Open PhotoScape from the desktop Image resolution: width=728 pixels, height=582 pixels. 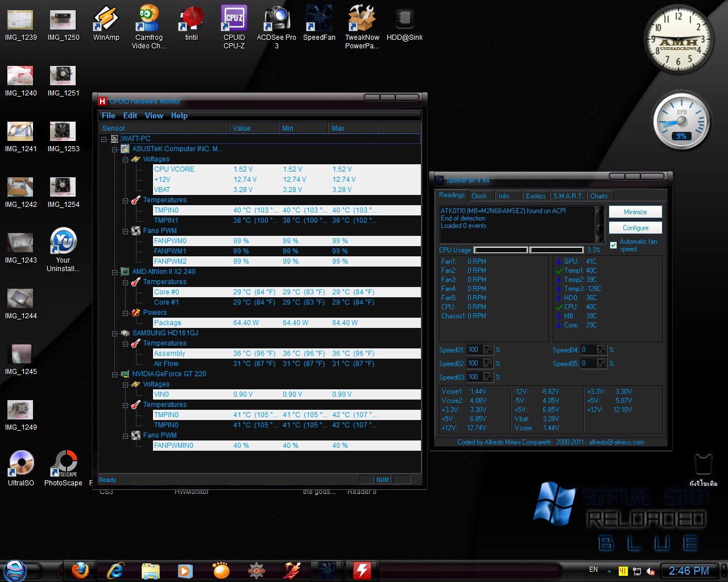click(x=63, y=468)
